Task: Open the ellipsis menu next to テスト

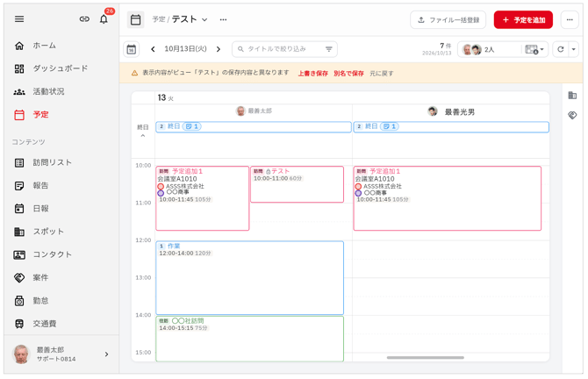Action: (223, 19)
